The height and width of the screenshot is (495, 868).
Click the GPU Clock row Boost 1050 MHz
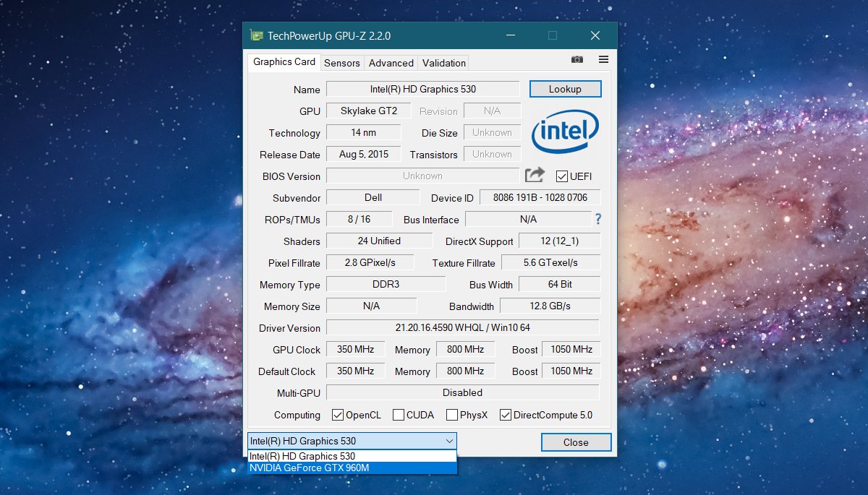571,349
